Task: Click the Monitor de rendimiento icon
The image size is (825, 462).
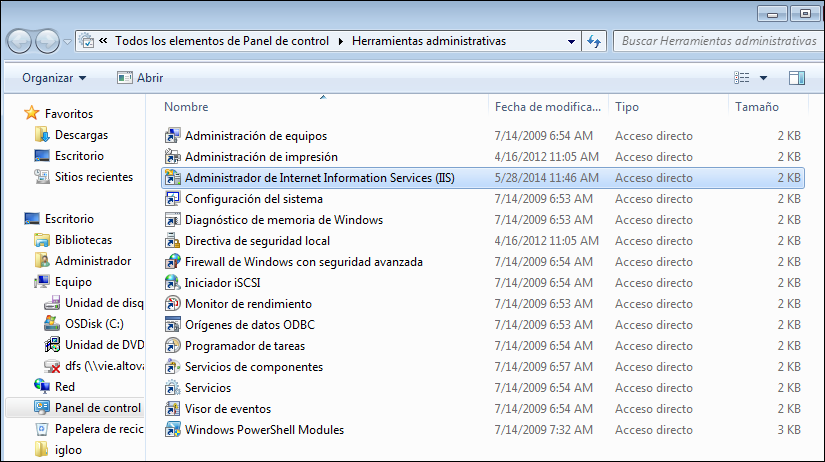Action: (173, 304)
